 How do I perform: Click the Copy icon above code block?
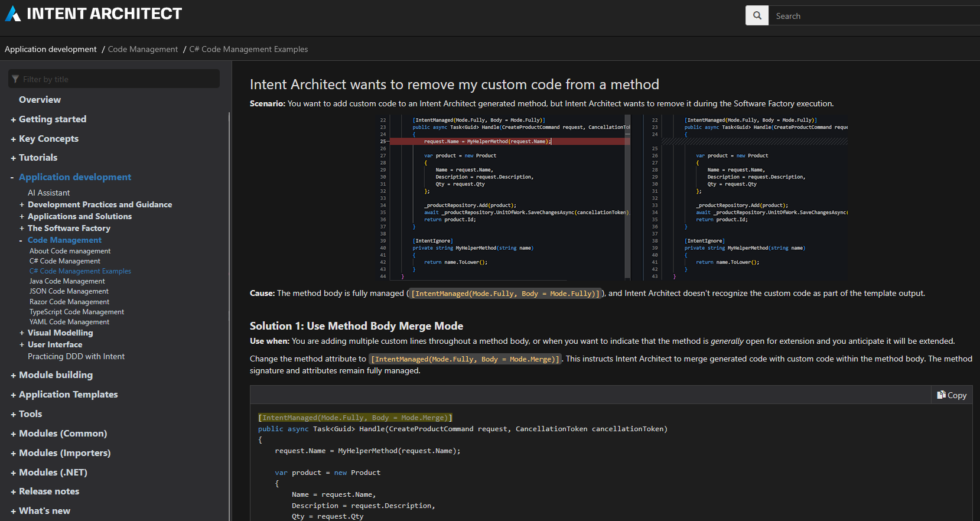[941, 395]
